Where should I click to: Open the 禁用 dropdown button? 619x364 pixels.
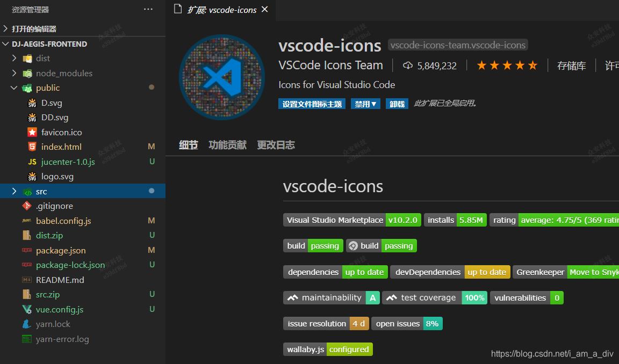365,104
